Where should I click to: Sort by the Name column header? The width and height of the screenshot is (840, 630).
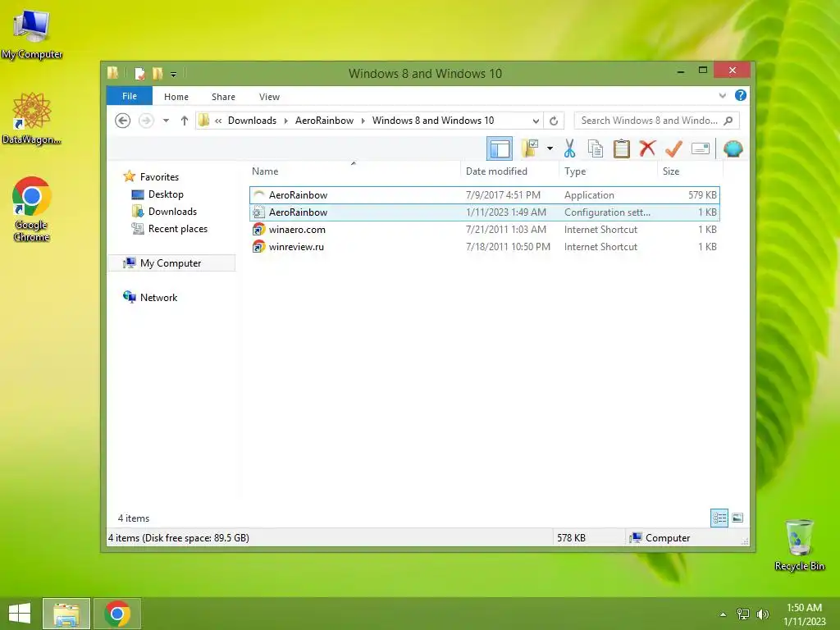pos(354,171)
